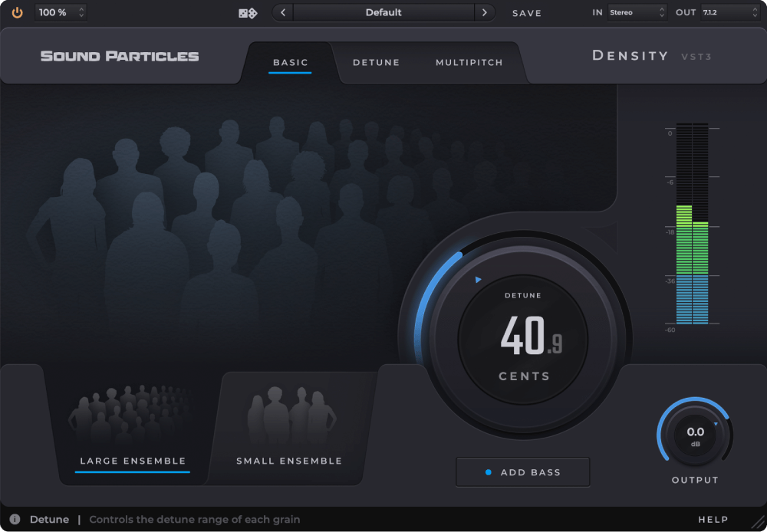
Task: Adjust the OUTPUT gain knob
Action: click(695, 432)
